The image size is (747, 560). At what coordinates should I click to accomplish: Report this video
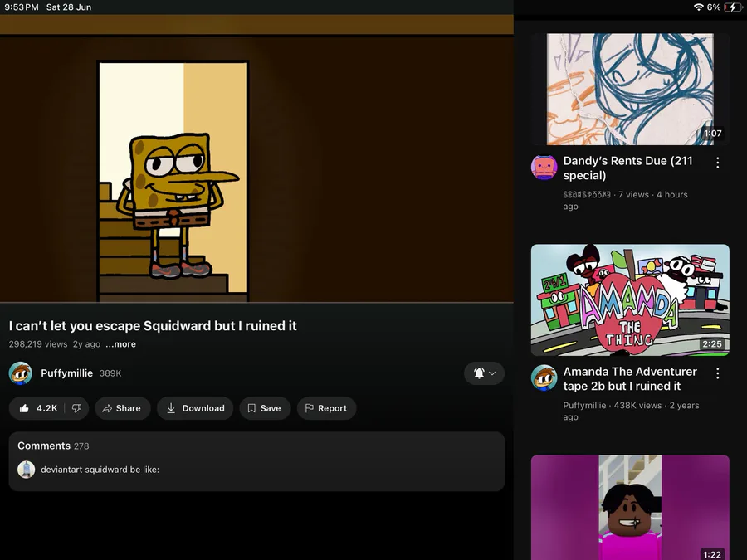click(326, 408)
